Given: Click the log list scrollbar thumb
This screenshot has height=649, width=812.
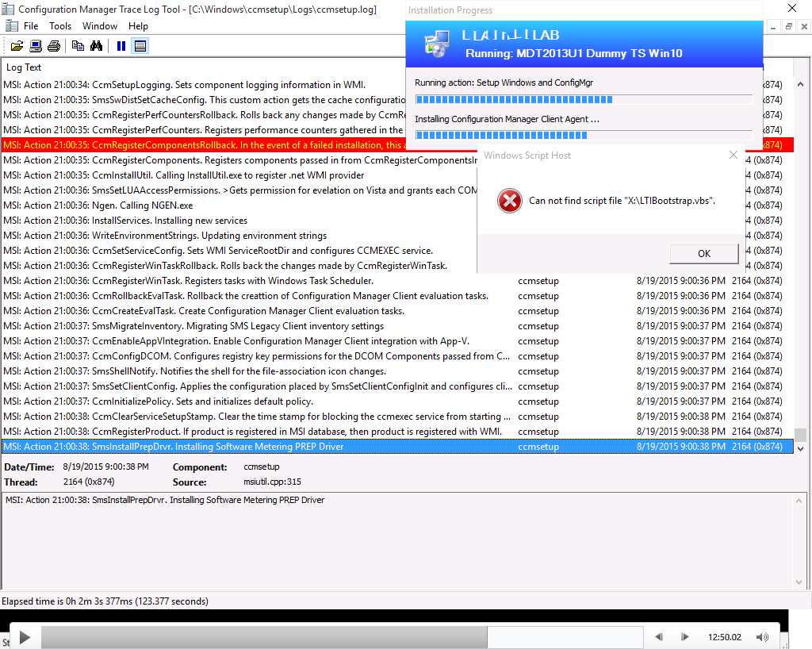Looking at the screenshot, I should click(800, 435).
